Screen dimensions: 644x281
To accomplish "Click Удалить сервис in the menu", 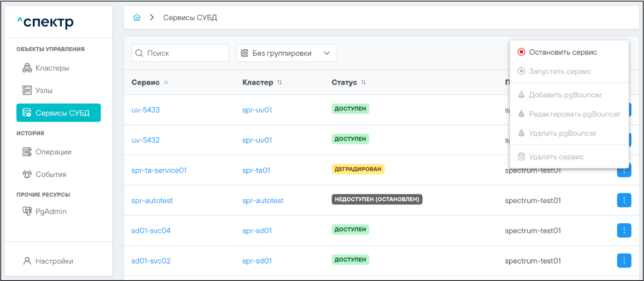I will coord(556,157).
